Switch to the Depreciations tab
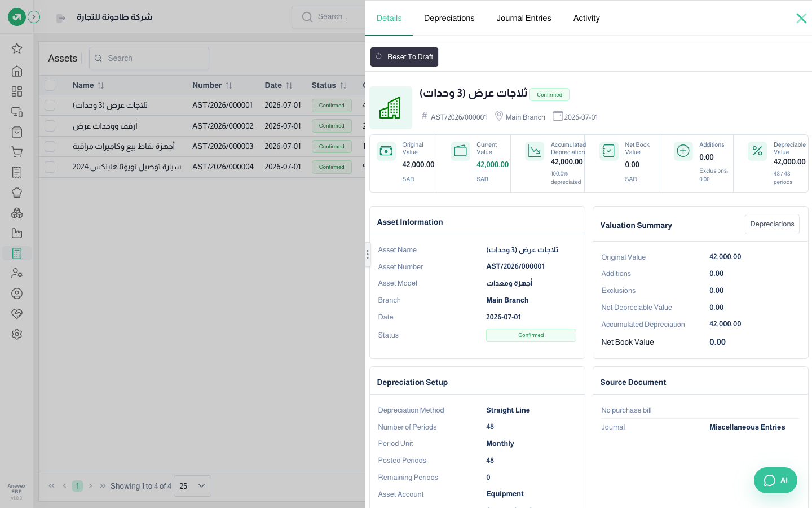Image resolution: width=812 pixels, height=508 pixels. [x=449, y=18]
